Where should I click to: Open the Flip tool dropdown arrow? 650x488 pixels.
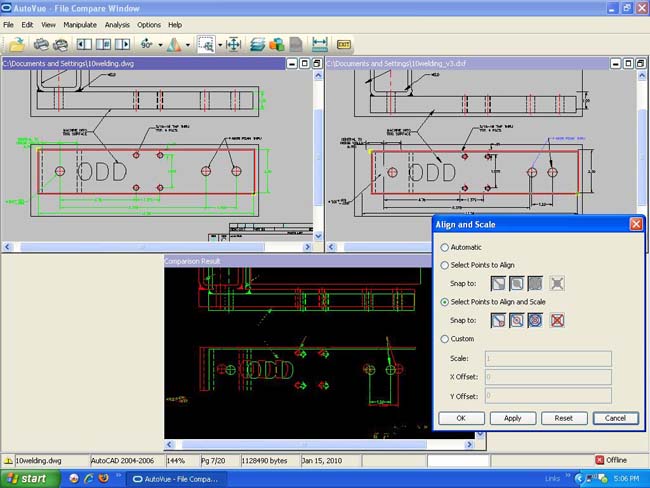coord(188,44)
